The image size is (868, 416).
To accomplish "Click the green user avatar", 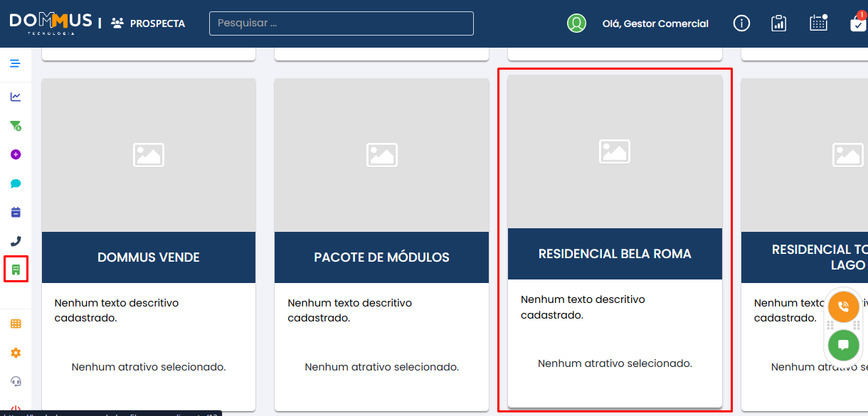I will point(576,23).
